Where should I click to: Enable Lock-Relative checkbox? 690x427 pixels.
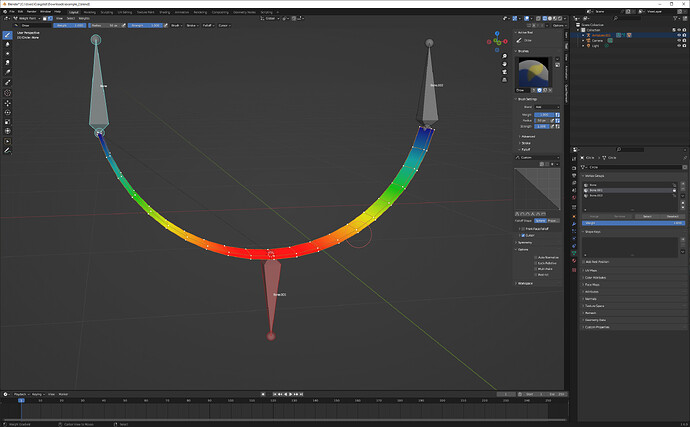[x=536, y=263]
